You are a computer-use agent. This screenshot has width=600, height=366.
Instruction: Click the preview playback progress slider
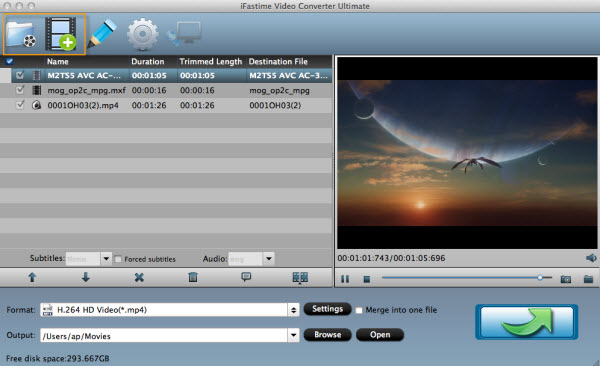[x=467, y=278]
